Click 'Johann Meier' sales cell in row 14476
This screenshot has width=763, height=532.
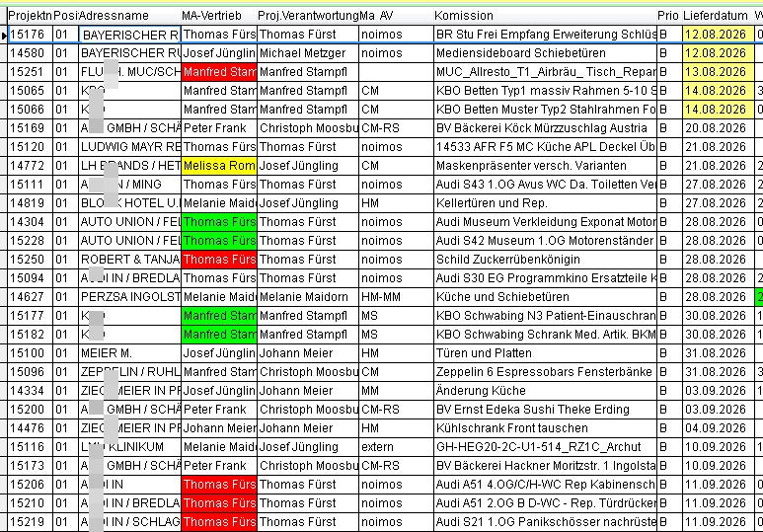pyautogui.click(x=219, y=427)
